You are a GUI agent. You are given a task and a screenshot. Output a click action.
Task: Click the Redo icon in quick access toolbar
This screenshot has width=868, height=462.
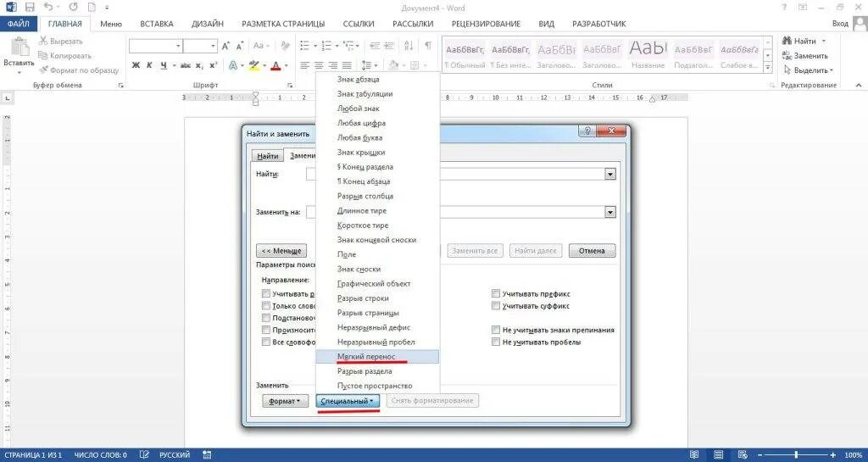tap(74, 8)
